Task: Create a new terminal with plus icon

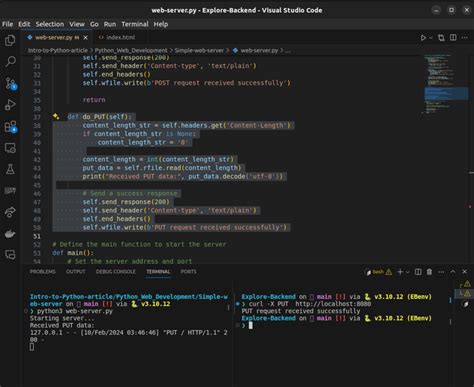Action: [400, 272]
